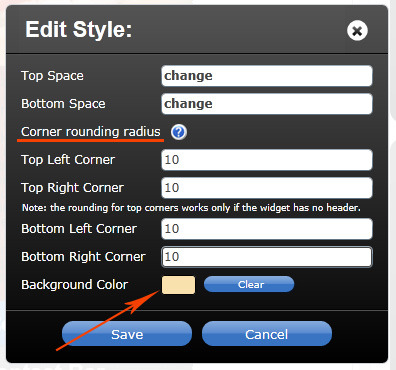Click the Bottom Right Corner input field
Image resolution: width=396 pixels, height=370 pixels.
267,257
